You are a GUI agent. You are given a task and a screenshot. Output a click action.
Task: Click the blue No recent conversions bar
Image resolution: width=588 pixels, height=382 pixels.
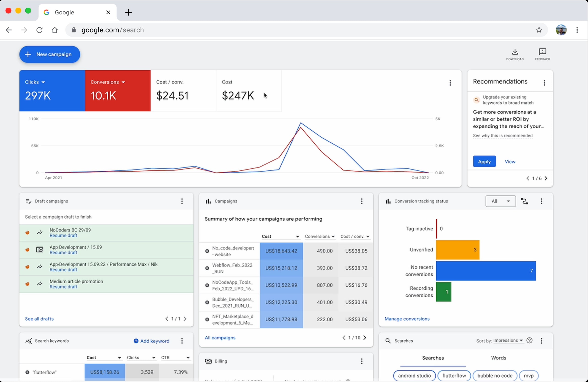(x=486, y=271)
